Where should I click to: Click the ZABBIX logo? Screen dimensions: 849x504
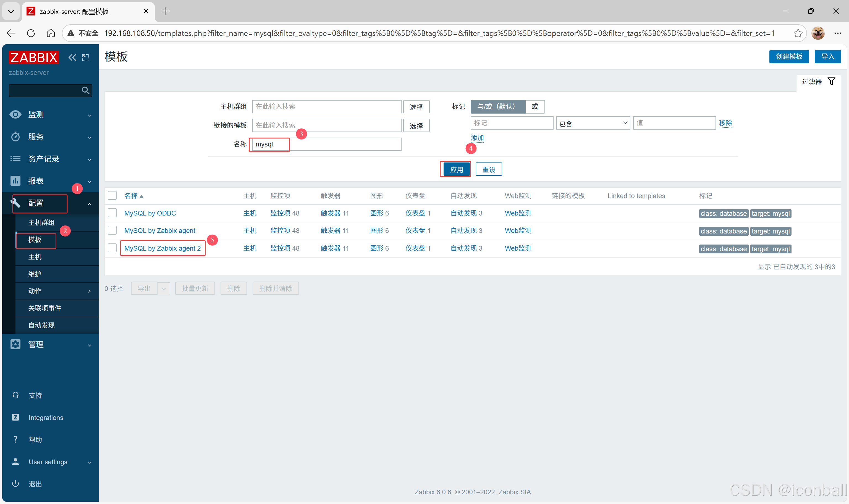(34, 57)
